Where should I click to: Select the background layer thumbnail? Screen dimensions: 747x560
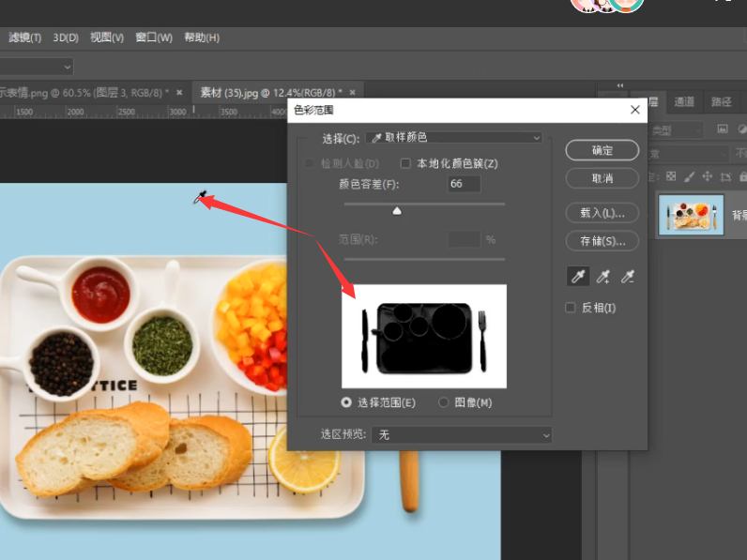(x=691, y=215)
